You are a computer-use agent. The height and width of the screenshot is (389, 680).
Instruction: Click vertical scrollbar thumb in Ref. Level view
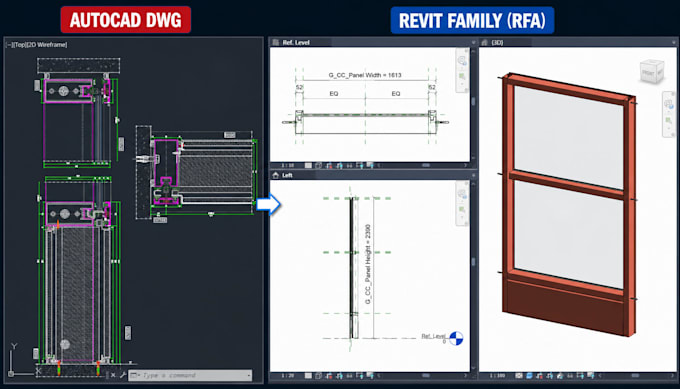[x=473, y=101]
